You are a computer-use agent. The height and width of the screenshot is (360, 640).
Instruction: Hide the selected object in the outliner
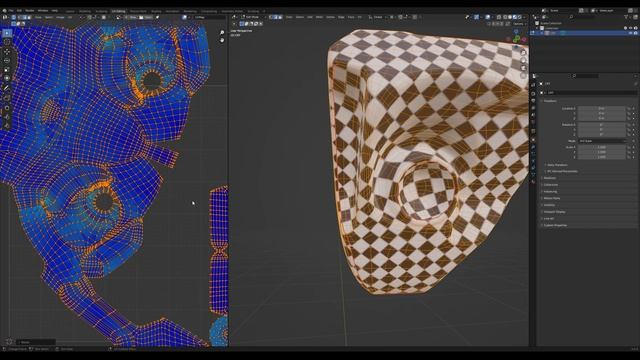pyautogui.click(x=630, y=33)
